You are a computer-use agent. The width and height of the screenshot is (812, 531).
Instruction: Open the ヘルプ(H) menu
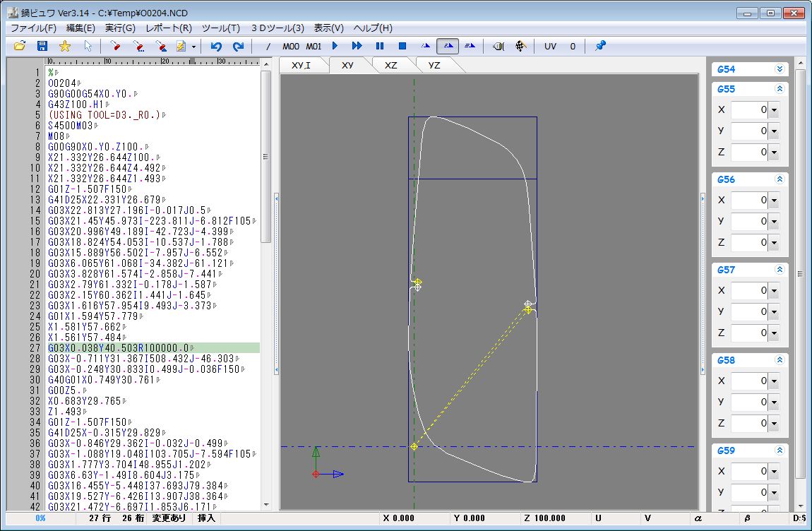(373, 28)
